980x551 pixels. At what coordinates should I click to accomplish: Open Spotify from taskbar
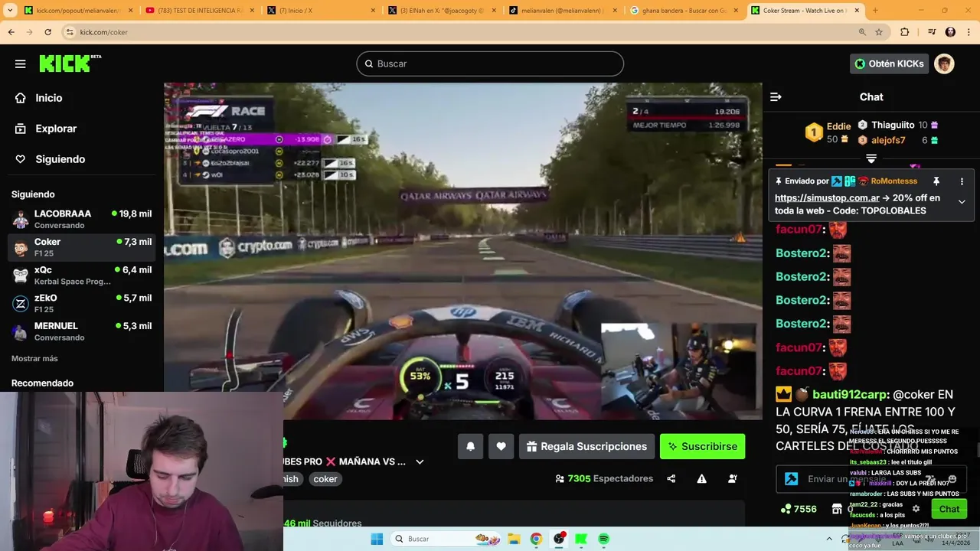point(603,539)
